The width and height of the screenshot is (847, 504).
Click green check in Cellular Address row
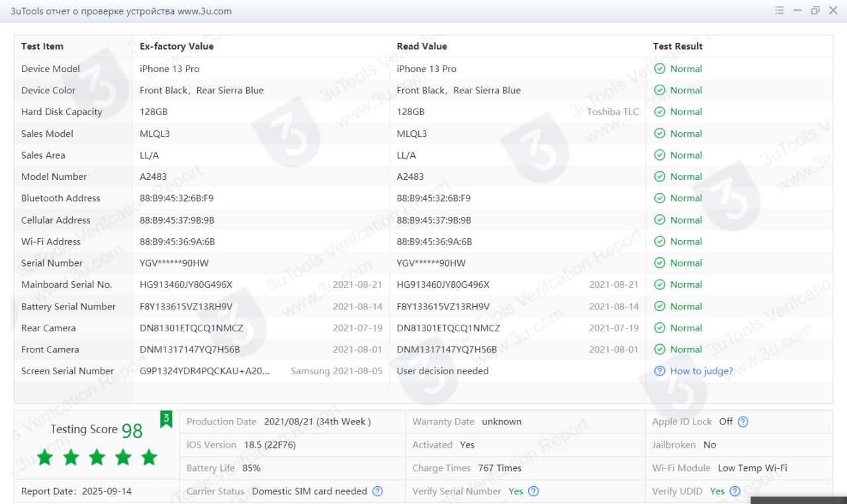coord(659,220)
